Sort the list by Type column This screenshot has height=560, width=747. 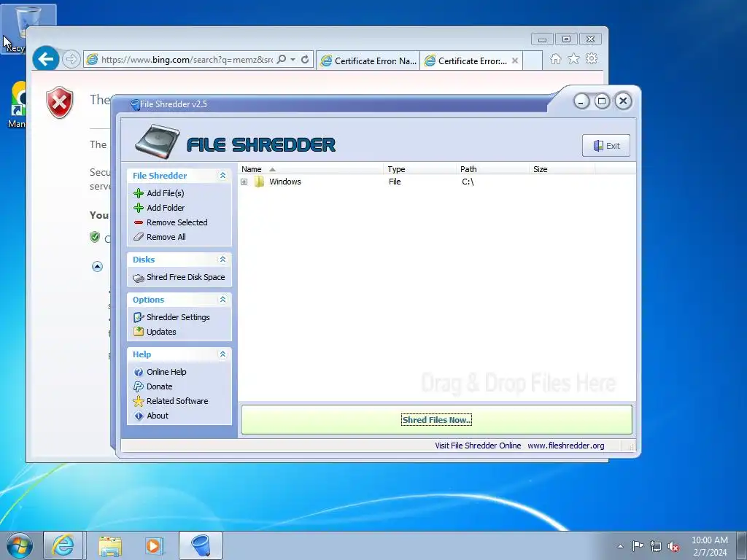tap(419, 169)
